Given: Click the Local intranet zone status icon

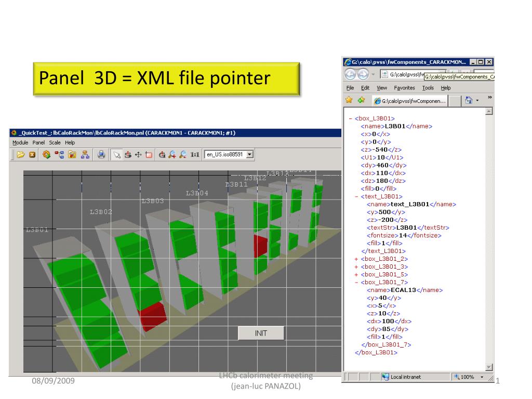Looking at the screenshot, I should (385, 377).
